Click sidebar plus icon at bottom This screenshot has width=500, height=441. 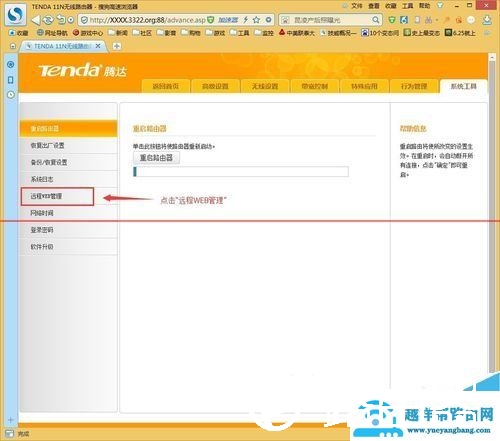tap(10, 420)
